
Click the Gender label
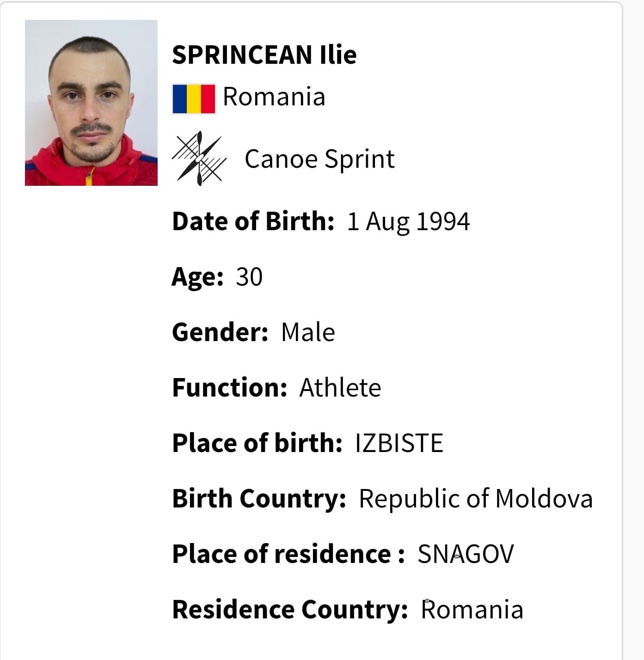coord(220,332)
